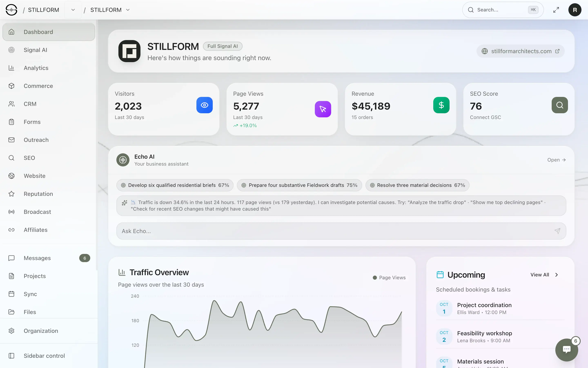Click the Reputation star icon
The image size is (588, 368).
tap(11, 194)
